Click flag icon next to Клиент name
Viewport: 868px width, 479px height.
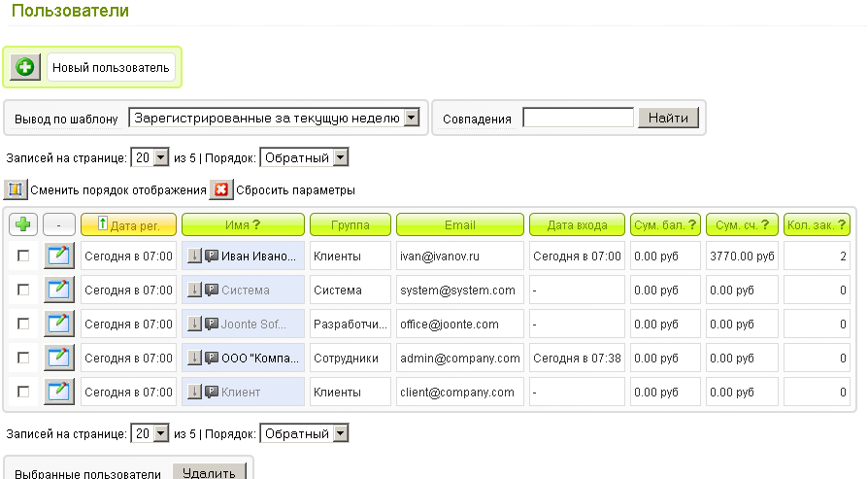[x=212, y=392]
